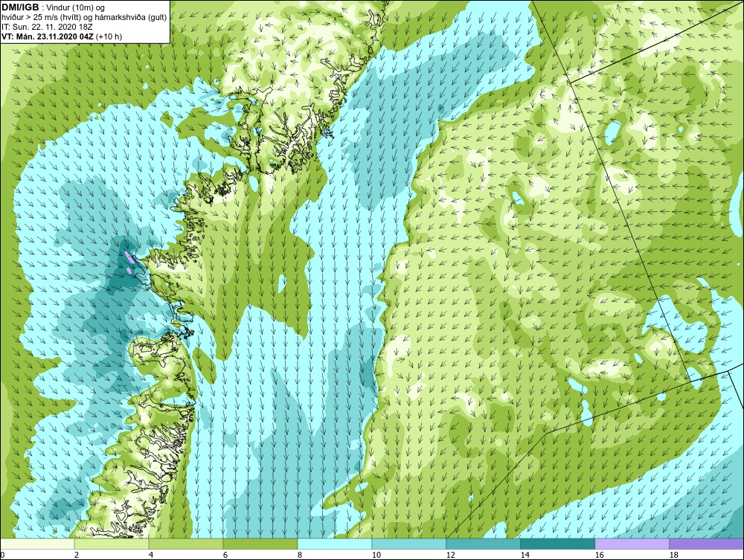The width and height of the screenshot is (744, 560).
Task: Click the DMI/IGB title text
Action: tap(20, 7)
